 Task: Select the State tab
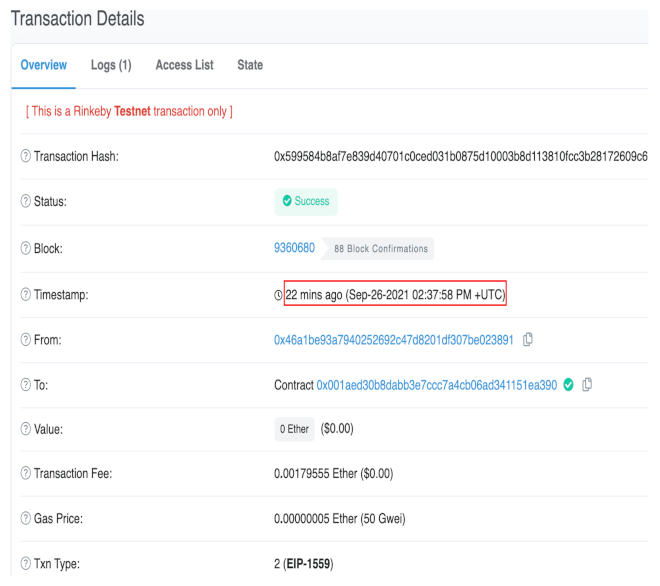[250, 65]
